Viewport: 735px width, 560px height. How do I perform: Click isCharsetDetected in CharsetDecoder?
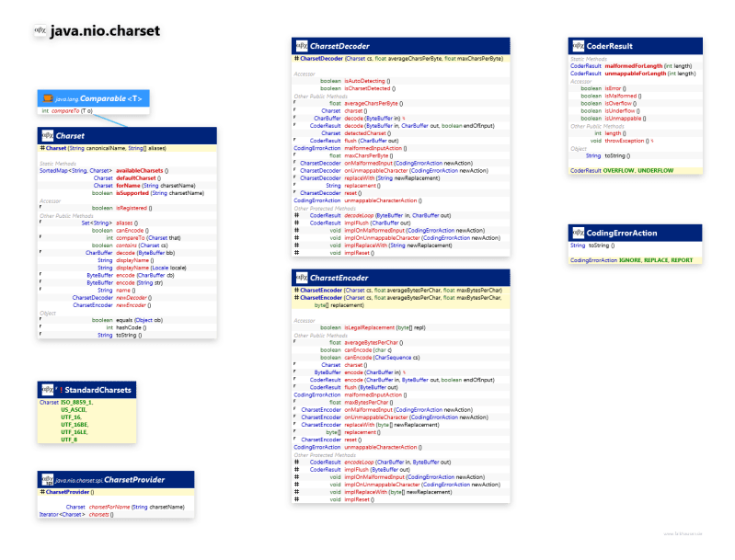pos(367,88)
